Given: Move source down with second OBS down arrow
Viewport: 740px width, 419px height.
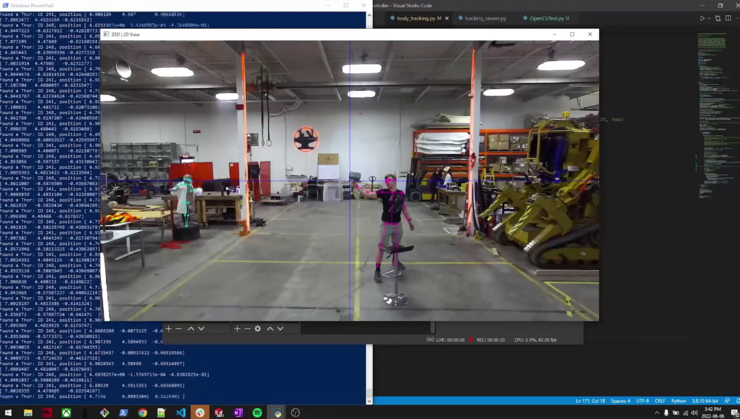Looking at the screenshot, I should pyautogui.click(x=280, y=328).
